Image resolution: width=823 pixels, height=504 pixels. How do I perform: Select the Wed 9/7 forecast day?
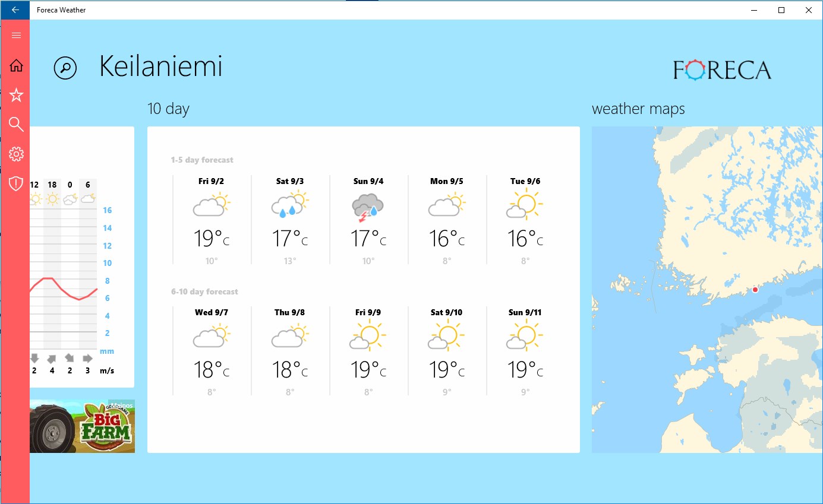tap(212, 351)
